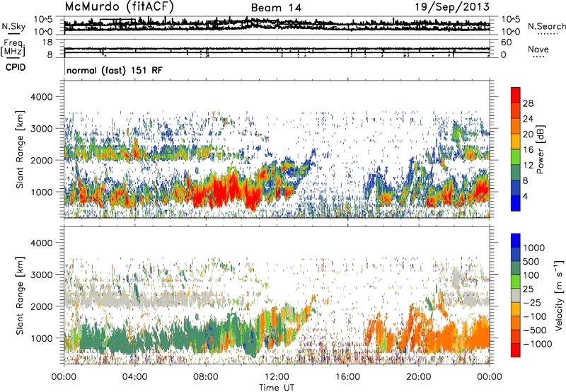The width and height of the screenshot is (566, 392).
Task: Click the 08:00 time axis label
Action: [206, 377]
